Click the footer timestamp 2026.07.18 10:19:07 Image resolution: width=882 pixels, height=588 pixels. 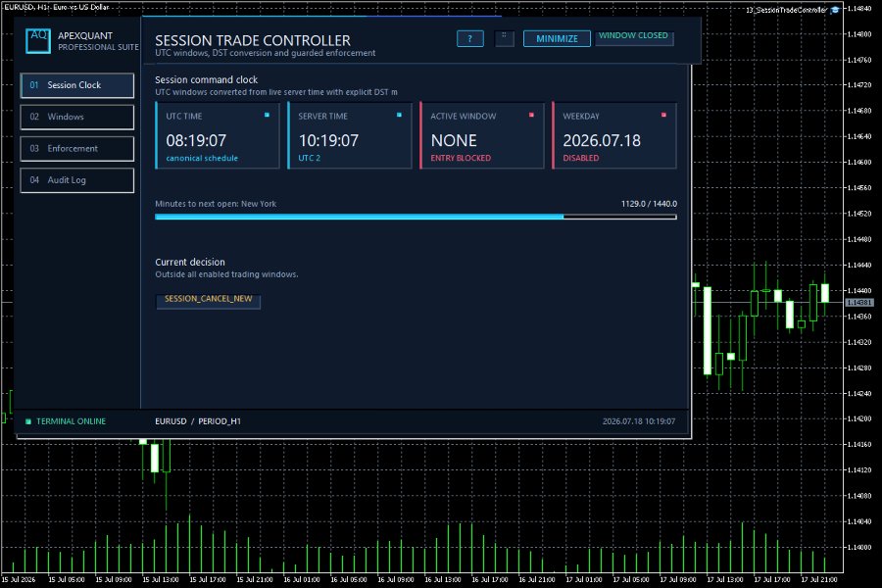coord(638,421)
